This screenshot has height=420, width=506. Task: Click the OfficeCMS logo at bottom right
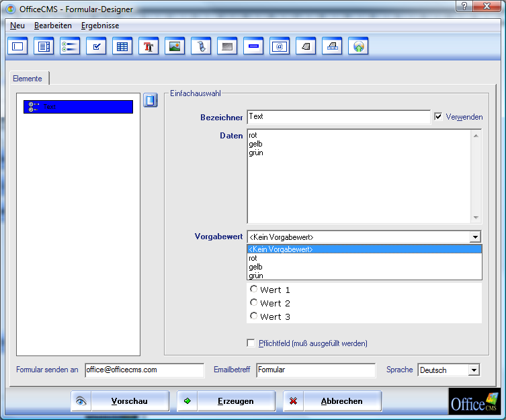click(474, 401)
